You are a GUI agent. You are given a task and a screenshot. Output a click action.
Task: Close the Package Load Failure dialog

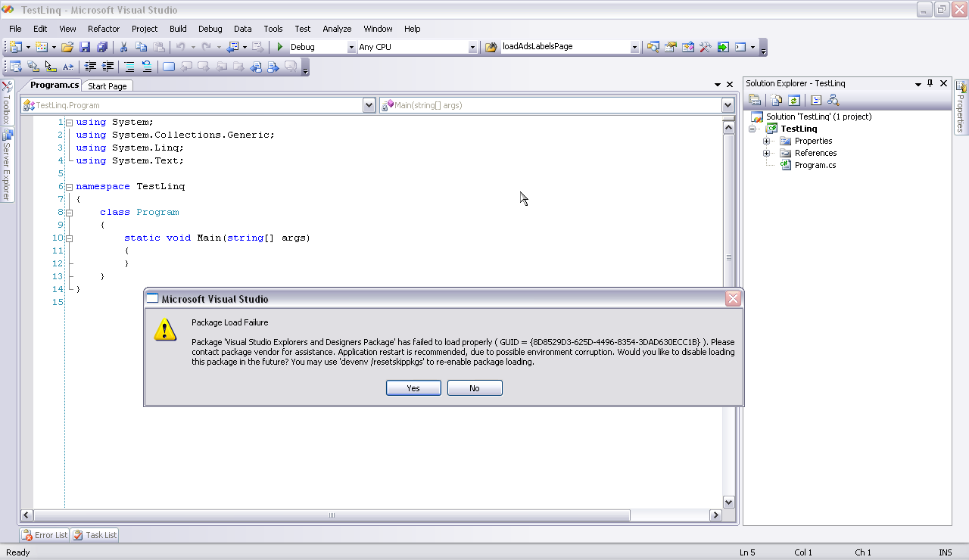point(733,299)
